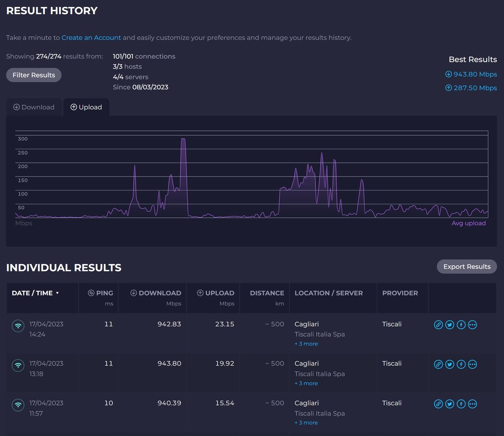This screenshot has height=436, width=504.
Task: Click Wi-Fi icon of 17/04/2023 13:18 result
Action: [18, 365]
